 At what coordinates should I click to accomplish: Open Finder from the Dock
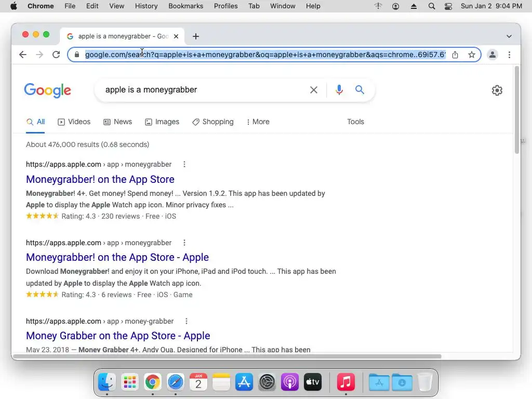[x=107, y=382]
